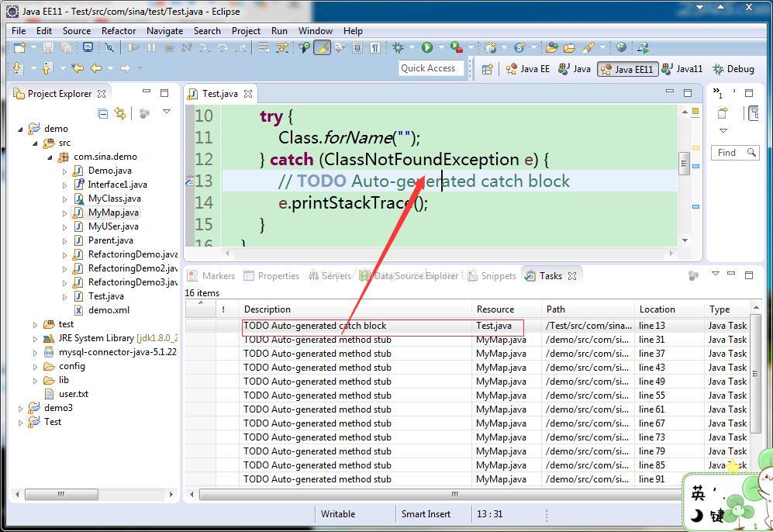Screen dimensions: 773x532
Task: Click Previous Annotation up-arrow icon
Action: tap(47, 68)
